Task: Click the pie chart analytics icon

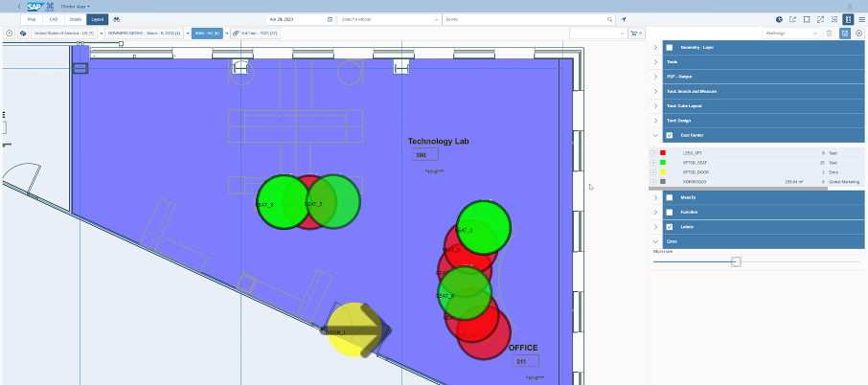Action: coord(779,19)
